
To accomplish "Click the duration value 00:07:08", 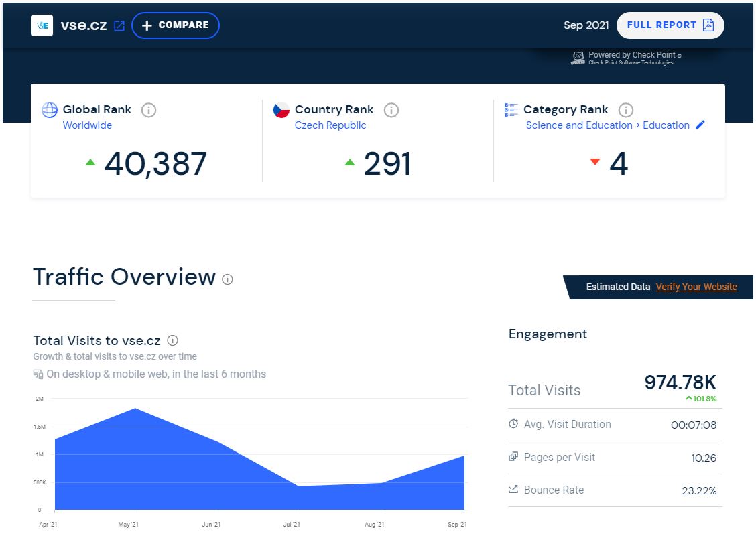I will click(x=693, y=425).
